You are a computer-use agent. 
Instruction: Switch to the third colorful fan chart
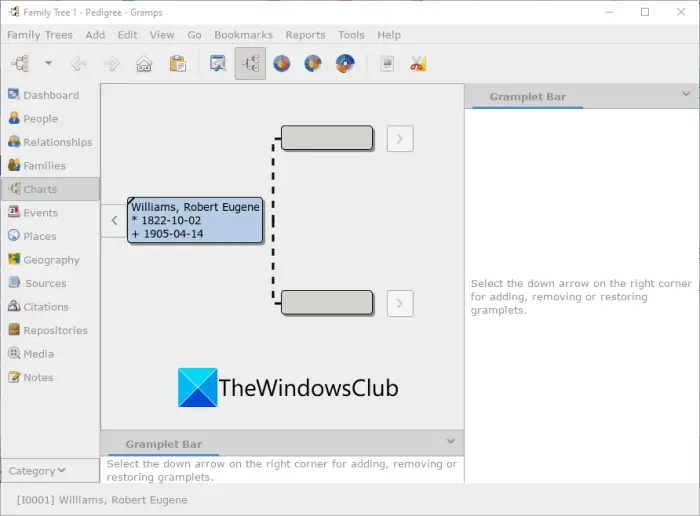tap(345, 63)
